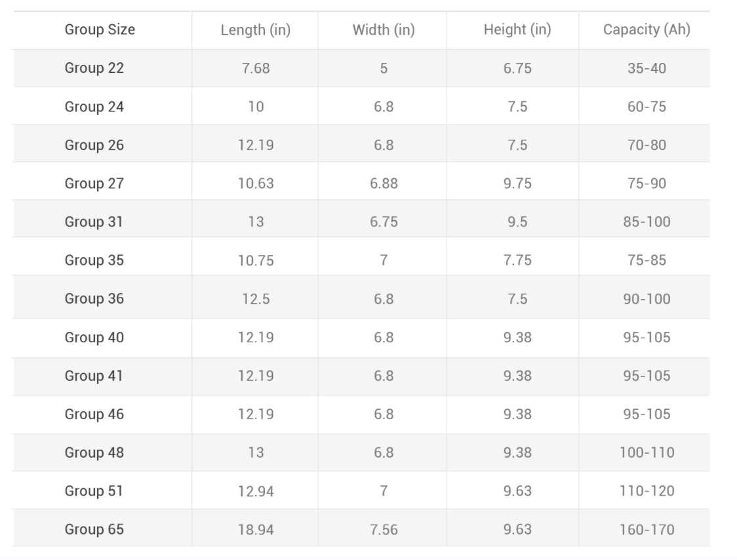Click the Group 27 row label
The image size is (737, 560).
pyautogui.click(x=94, y=184)
